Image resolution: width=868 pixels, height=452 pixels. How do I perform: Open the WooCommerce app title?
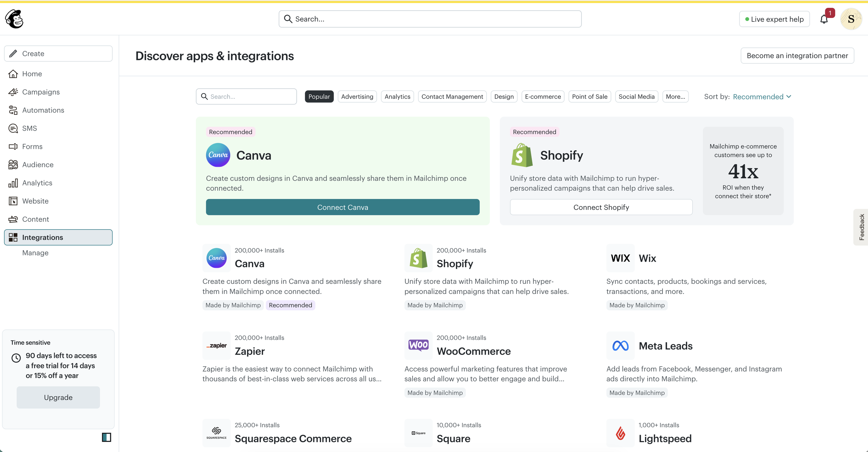click(x=473, y=351)
